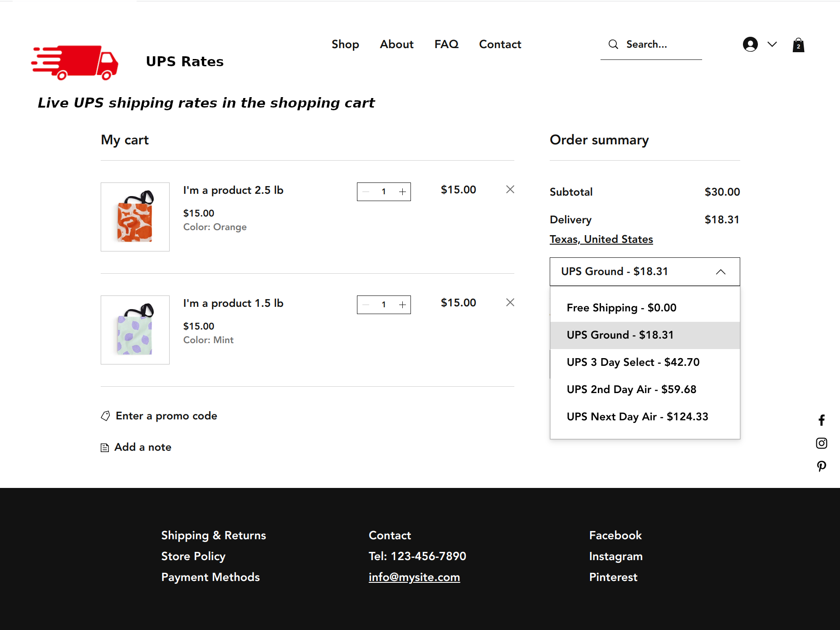Increase quantity of 2.5 lb product
Viewport: 840px width, 630px height.
coord(402,192)
